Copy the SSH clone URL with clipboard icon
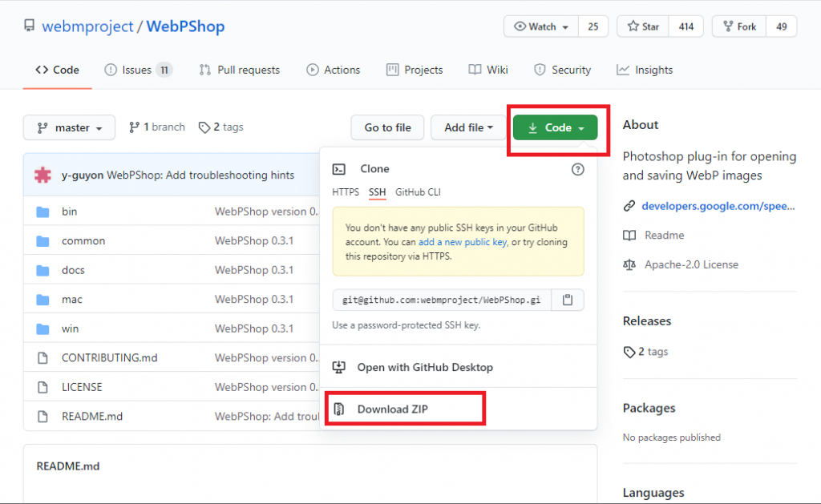The height and width of the screenshot is (504, 821). click(568, 300)
